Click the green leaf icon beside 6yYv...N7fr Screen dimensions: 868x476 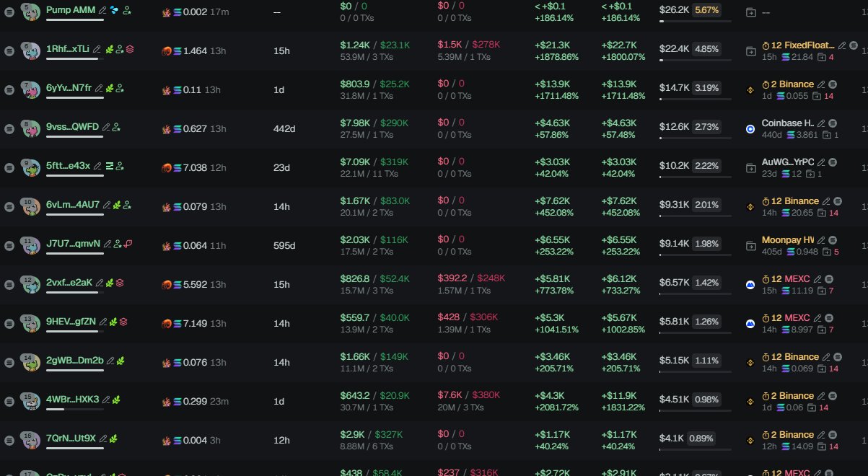110,88
